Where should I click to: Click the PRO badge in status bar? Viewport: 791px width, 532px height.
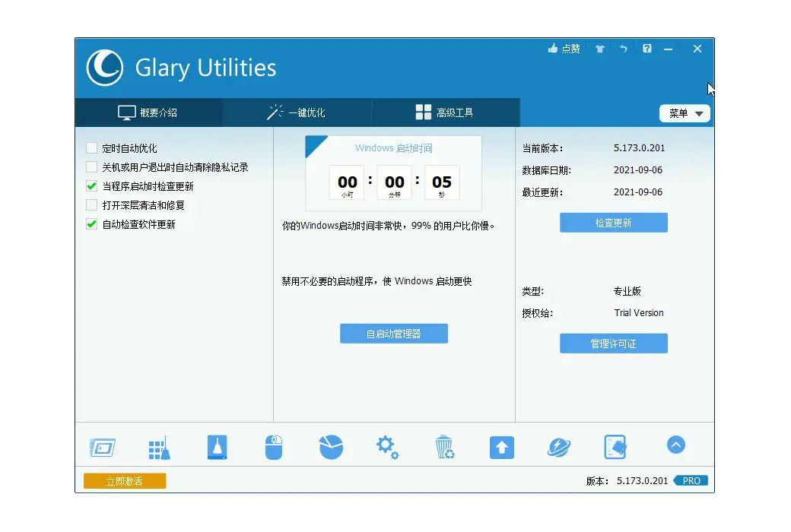(691, 480)
